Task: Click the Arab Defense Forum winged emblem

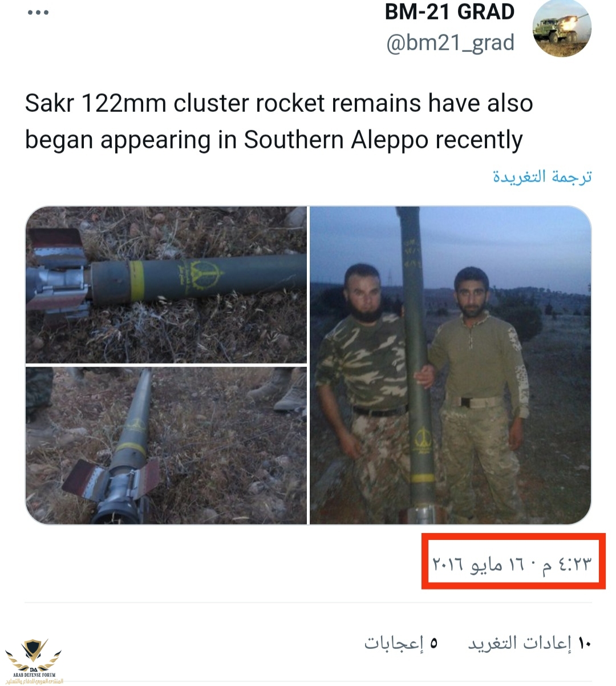Action: [x=34, y=655]
